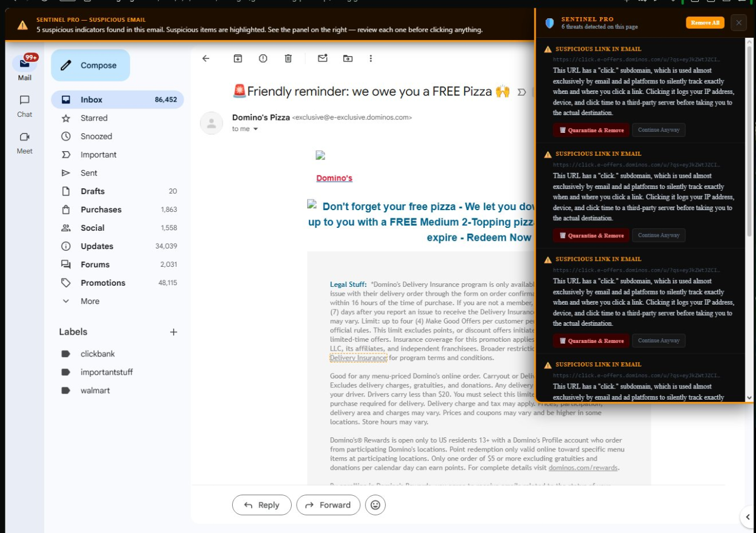Click the Inbox count 86,452
Viewport: 756px width, 533px height.
click(166, 100)
